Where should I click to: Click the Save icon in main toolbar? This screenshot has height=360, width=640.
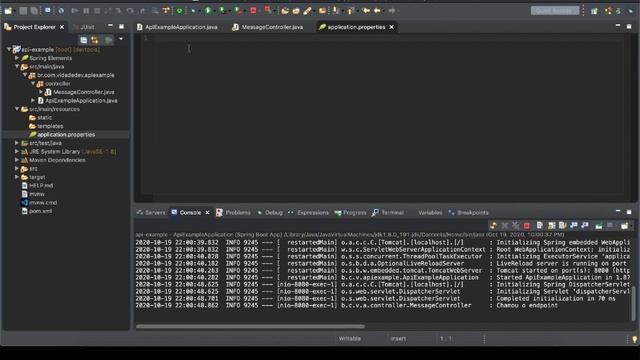point(23,11)
